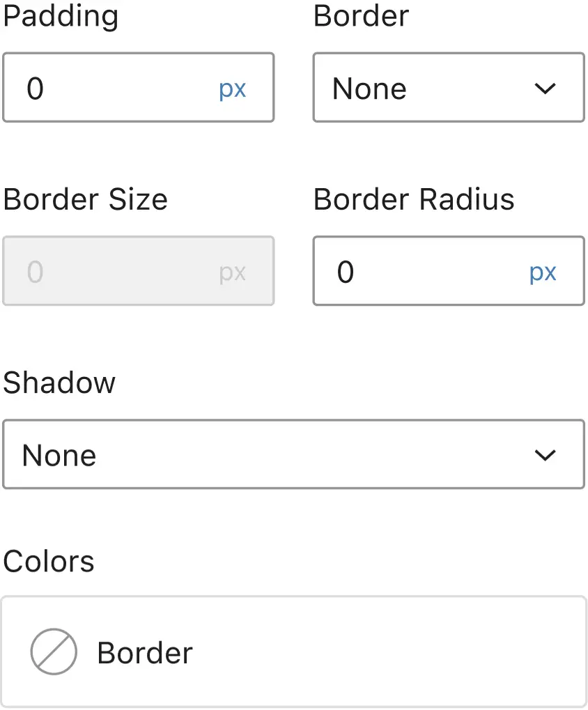Click the Border Size label
Viewport: 588px width, 710px height.
click(85, 200)
